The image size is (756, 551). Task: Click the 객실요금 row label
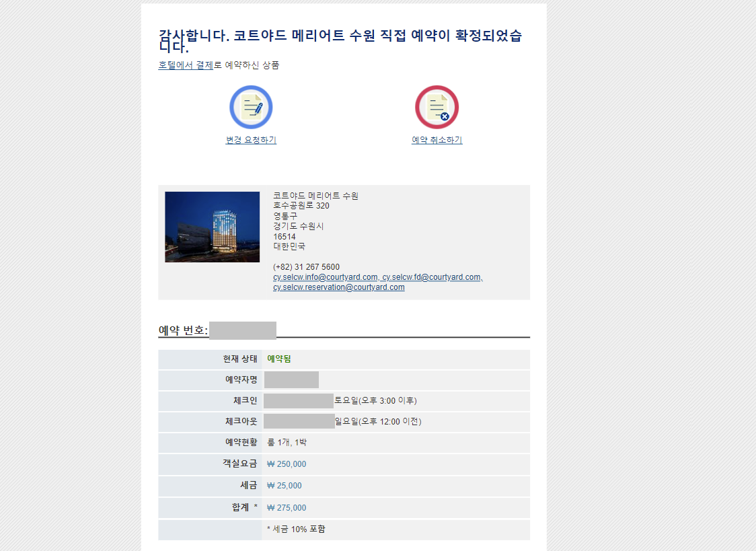[x=239, y=464]
